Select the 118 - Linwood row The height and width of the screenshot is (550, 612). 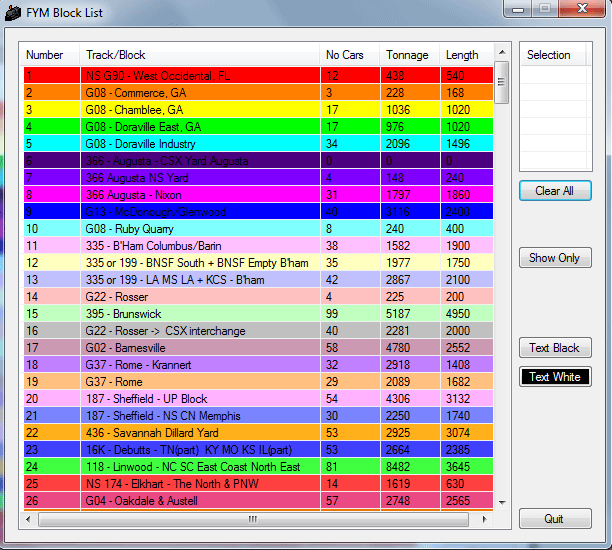258,466
